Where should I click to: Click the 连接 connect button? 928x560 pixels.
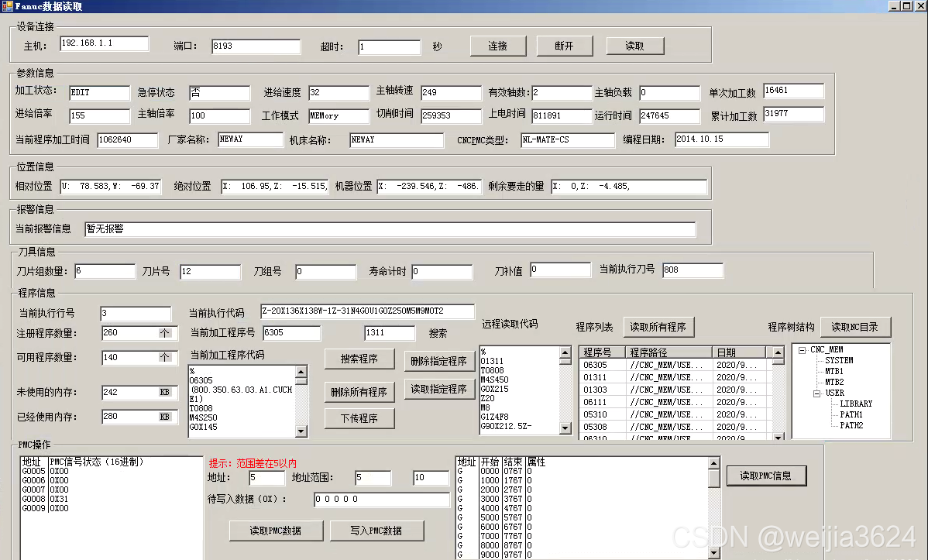click(x=498, y=46)
